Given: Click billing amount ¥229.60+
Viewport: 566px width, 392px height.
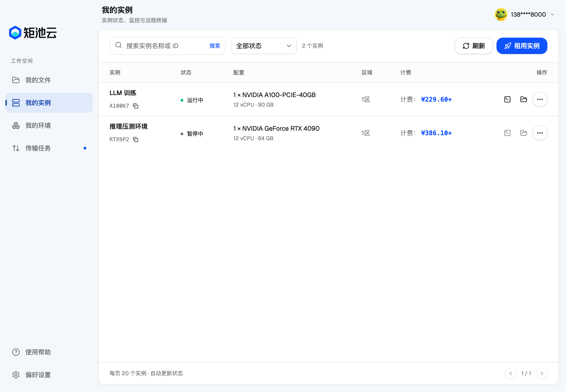Looking at the screenshot, I should tap(436, 99).
